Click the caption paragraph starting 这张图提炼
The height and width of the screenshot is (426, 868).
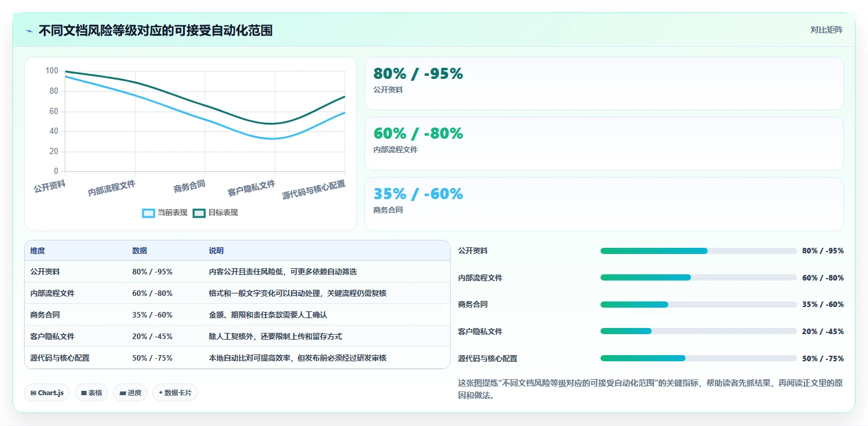tap(650, 389)
